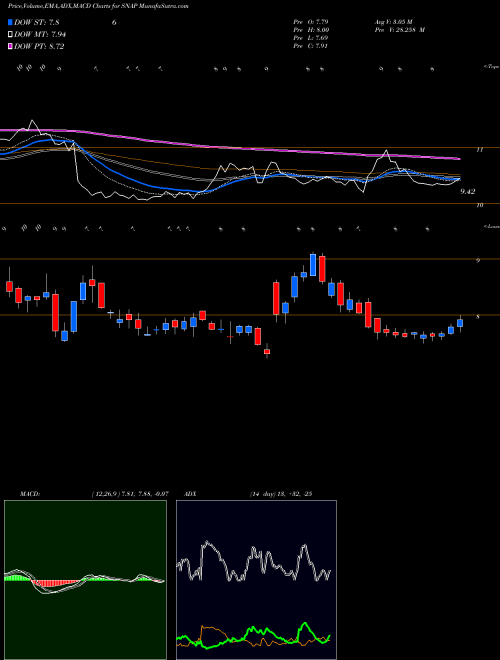Click the 'Pre V: 28.258 M' volume text

400,30
